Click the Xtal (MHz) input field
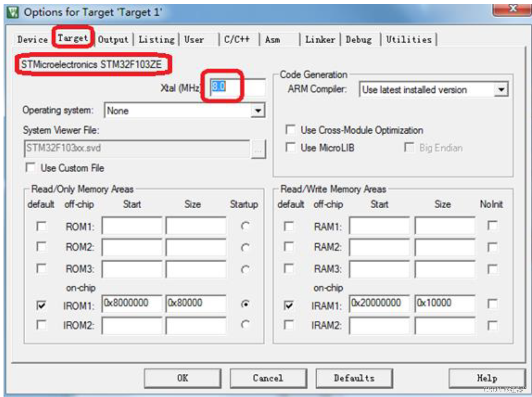The height and width of the screenshot is (397, 532). 238,87
